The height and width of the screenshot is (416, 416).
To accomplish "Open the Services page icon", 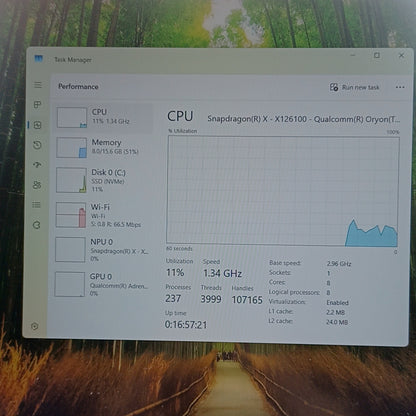I will pos(37,225).
